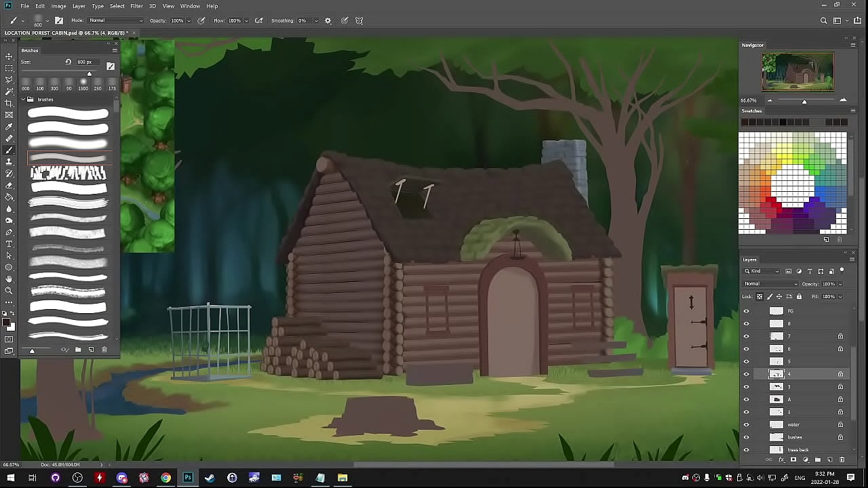This screenshot has width=868, height=488.
Task: Choose the Type tool
Action: (9, 244)
